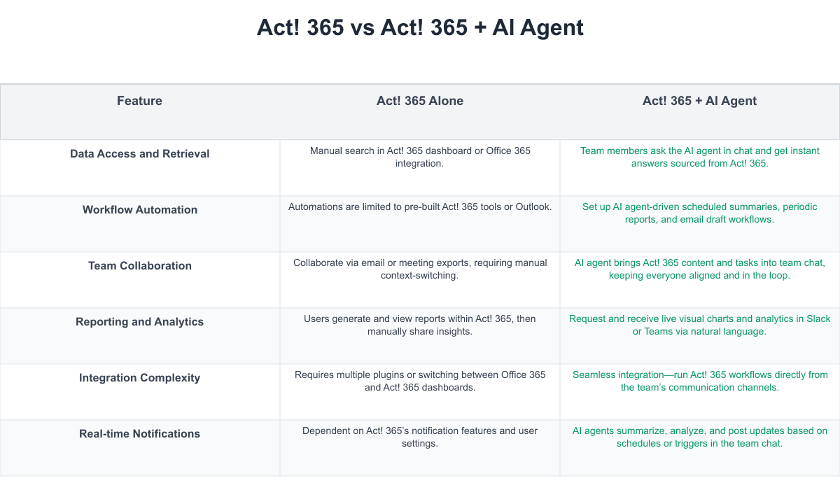Click the Act! 365 + AI Agent column header

click(699, 101)
